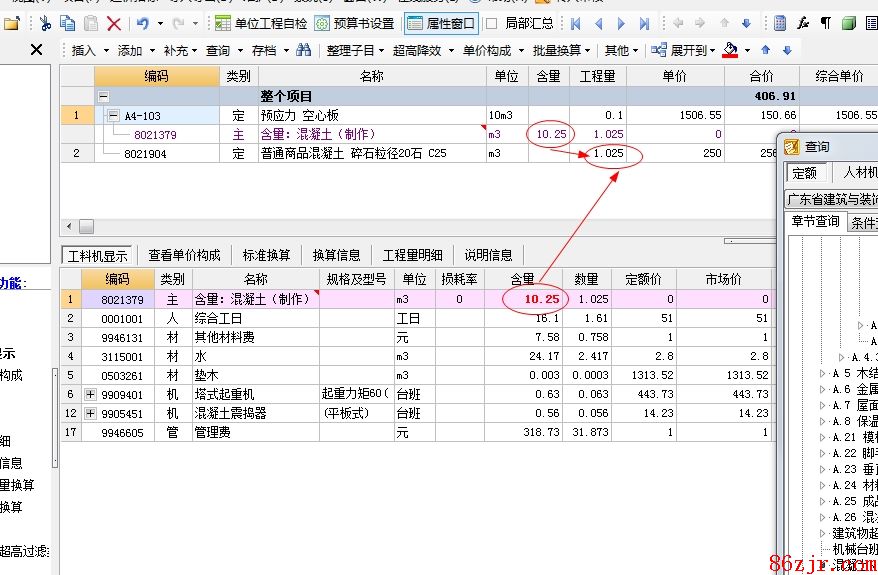Click the binoculars find icon
Image resolution: width=878 pixels, height=575 pixels.
(x=303, y=50)
